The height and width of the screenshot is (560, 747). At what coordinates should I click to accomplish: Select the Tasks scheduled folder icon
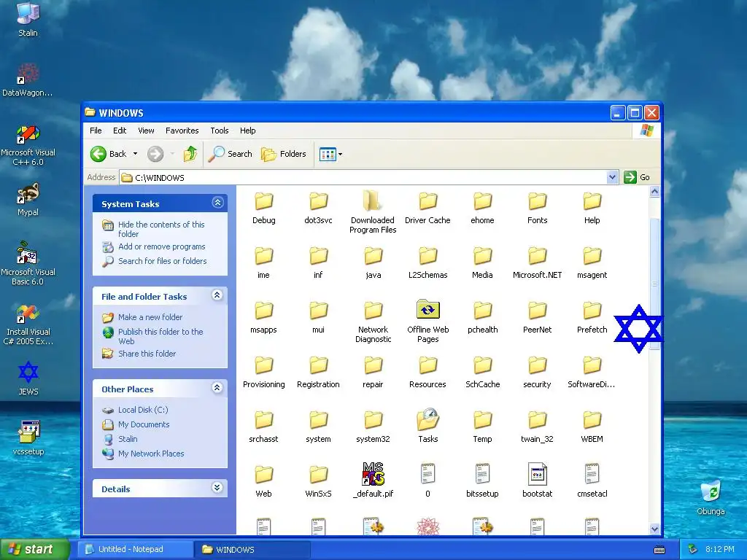click(x=427, y=419)
